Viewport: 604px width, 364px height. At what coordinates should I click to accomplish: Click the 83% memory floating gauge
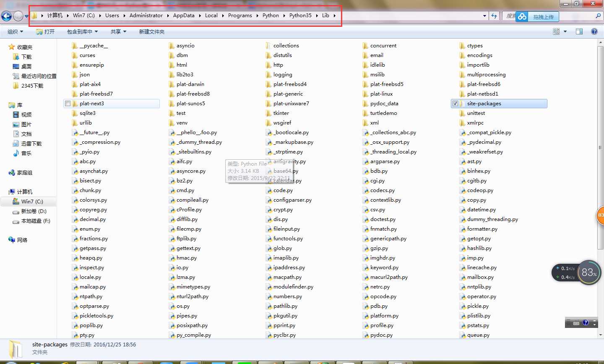point(588,273)
